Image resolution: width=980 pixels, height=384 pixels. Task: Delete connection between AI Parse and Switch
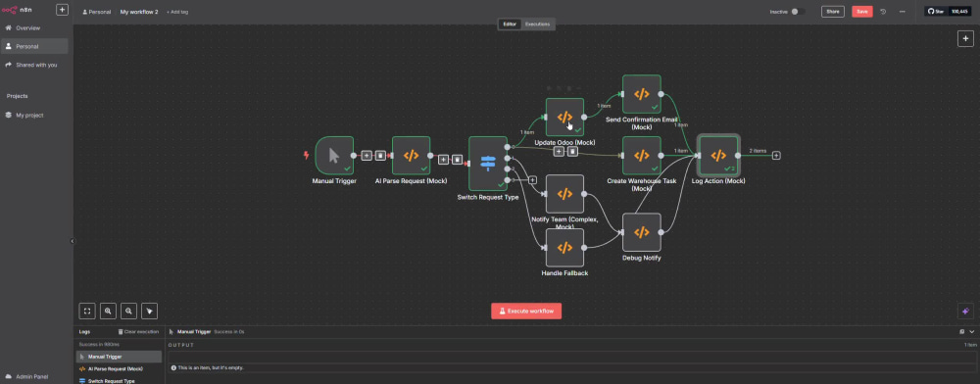(x=457, y=160)
